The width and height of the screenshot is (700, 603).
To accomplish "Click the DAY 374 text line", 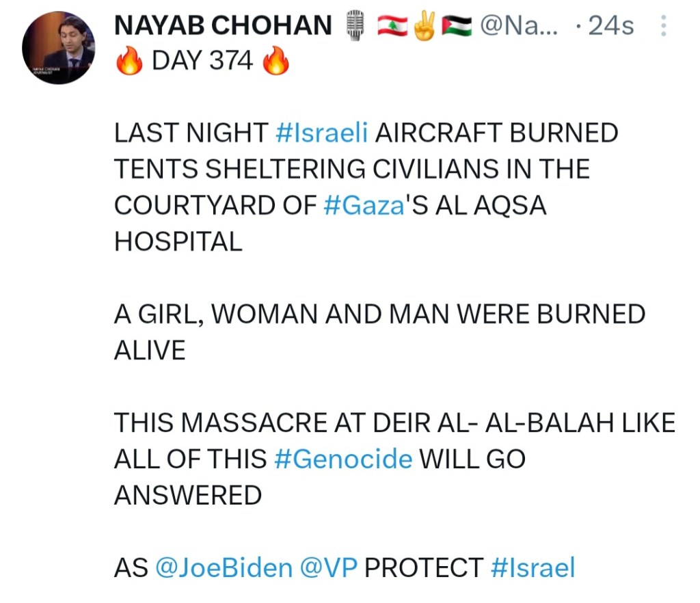I will pos(202,62).
